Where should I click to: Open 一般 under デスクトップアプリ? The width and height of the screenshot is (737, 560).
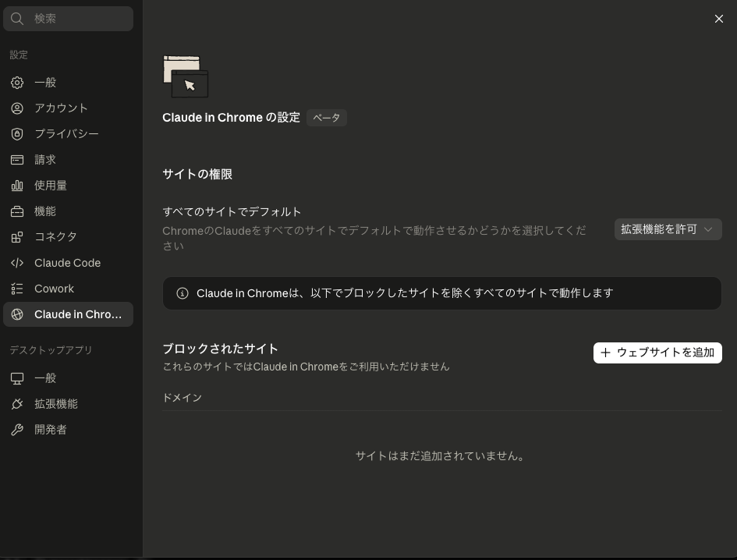tap(68, 378)
